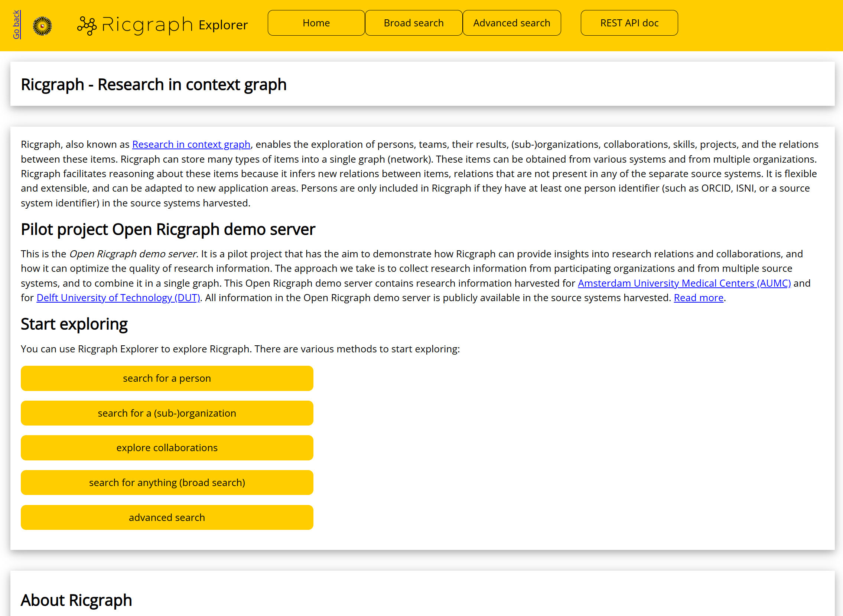
Task: Select 'search for a (sub-)organization'
Action: click(x=167, y=413)
